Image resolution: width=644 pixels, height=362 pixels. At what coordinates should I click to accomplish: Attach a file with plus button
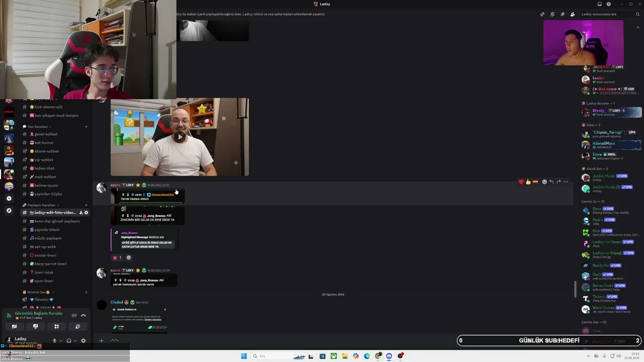[101, 340]
